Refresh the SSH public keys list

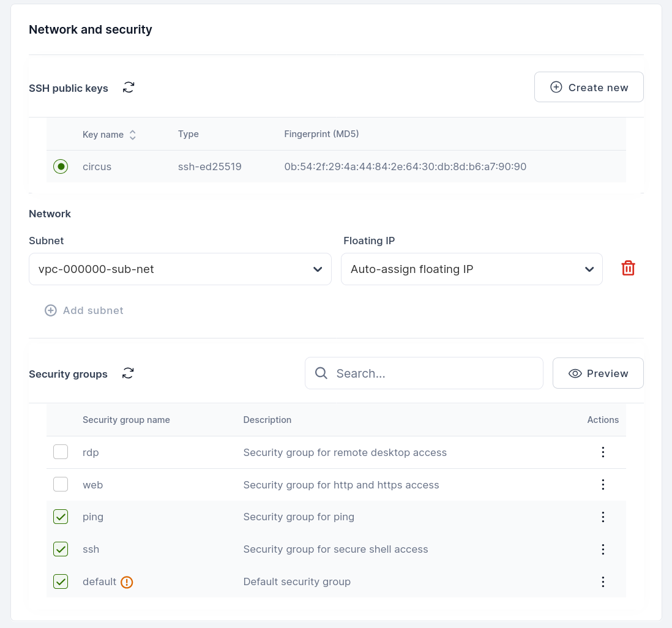[129, 88]
